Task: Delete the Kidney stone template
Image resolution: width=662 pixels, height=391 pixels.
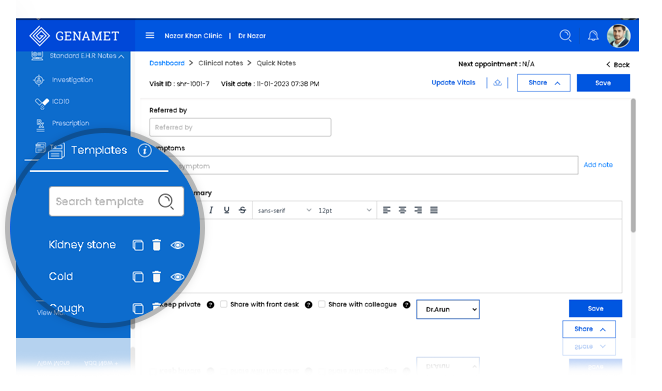Action: 157,245
